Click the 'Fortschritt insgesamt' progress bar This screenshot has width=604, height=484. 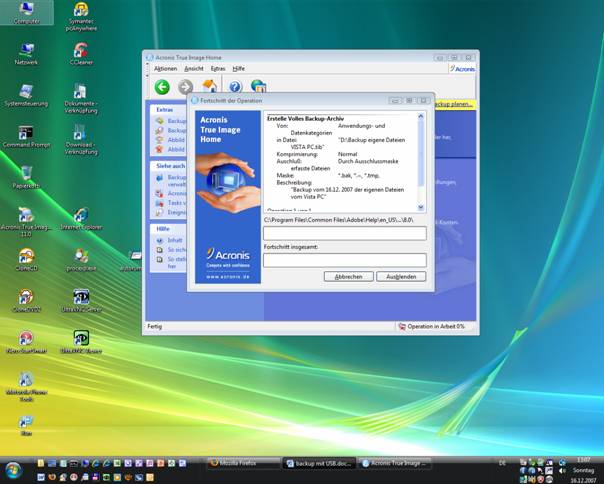pyautogui.click(x=345, y=260)
